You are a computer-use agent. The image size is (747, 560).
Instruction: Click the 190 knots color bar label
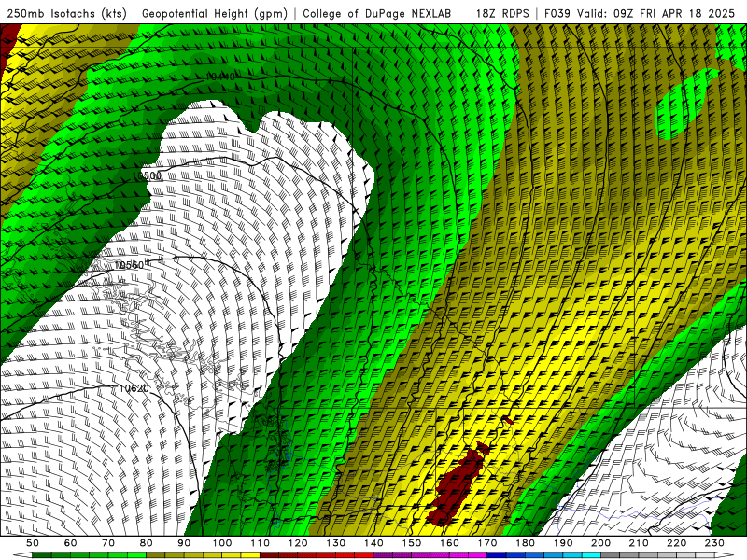[563, 543]
